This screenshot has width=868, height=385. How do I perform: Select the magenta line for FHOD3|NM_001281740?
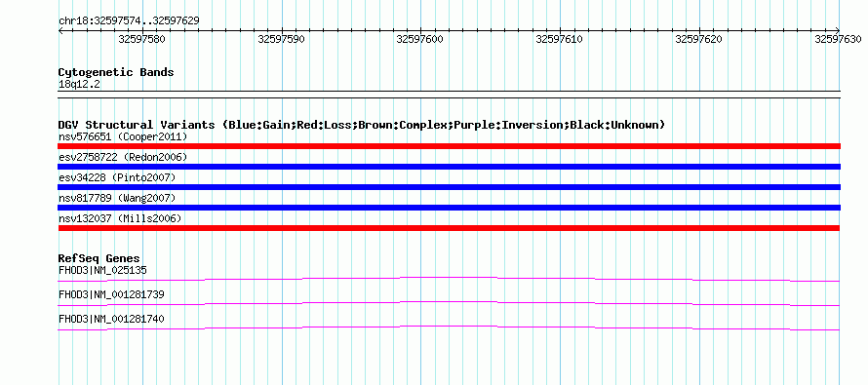coord(449,328)
